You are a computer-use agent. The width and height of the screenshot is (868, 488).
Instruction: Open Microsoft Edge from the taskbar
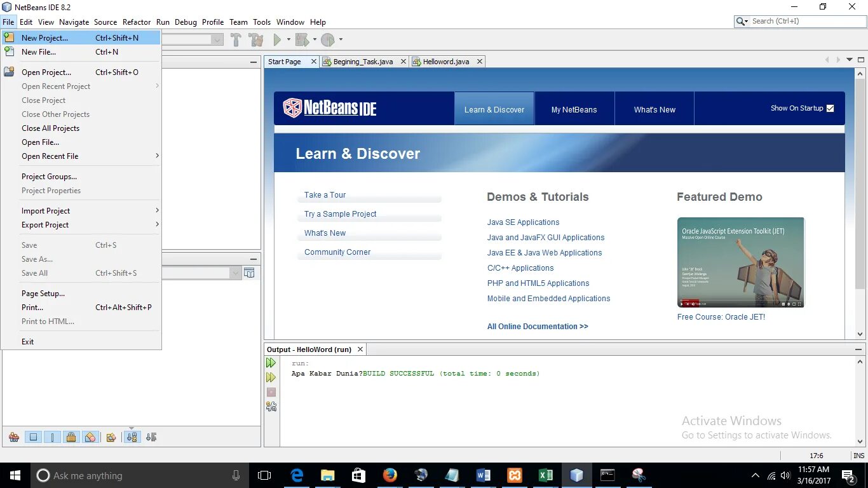tap(297, 475)
